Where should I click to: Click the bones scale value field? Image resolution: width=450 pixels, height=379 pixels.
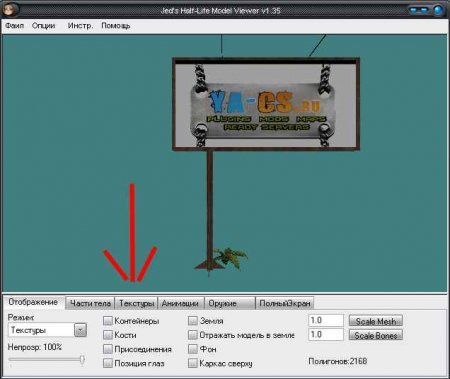(325, 335)
